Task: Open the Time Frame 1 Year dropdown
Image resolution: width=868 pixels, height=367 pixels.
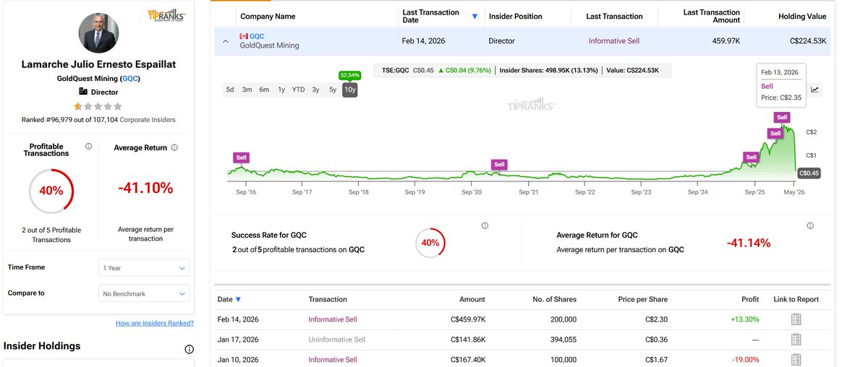Action: point(144,267)
